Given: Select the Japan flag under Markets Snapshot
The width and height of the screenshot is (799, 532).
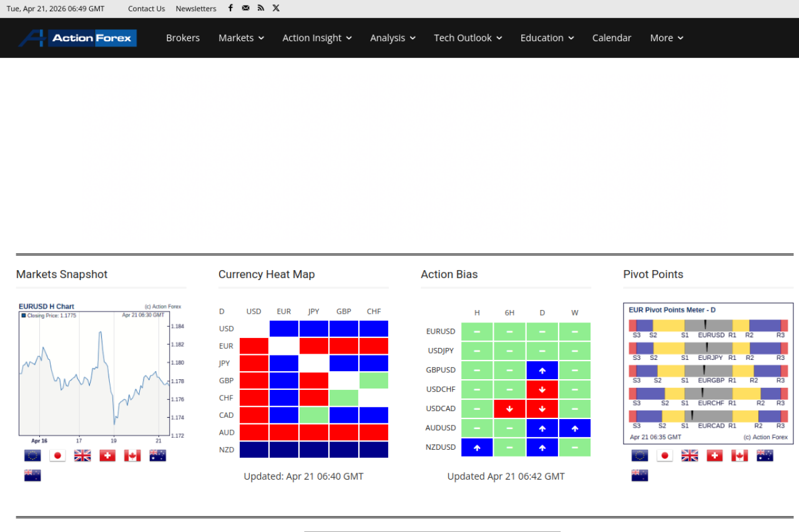Looking at the screenshot, I should 57,456.
